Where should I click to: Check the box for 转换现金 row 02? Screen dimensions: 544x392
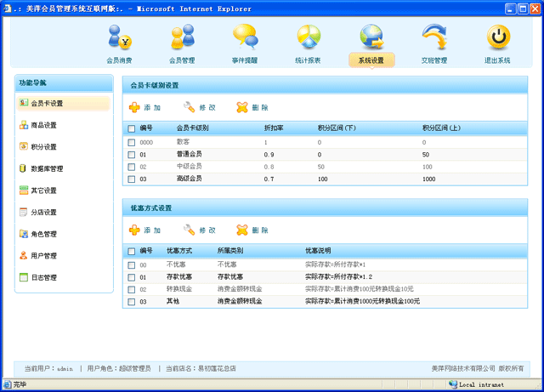(x=132, y=290)
